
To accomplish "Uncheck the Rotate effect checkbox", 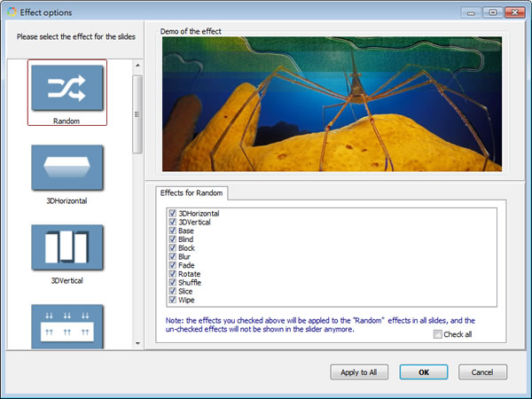I will pos(172,274).
